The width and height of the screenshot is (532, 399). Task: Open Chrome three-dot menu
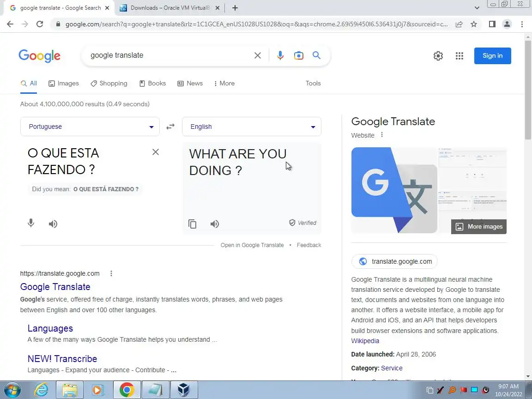[522, 24]
